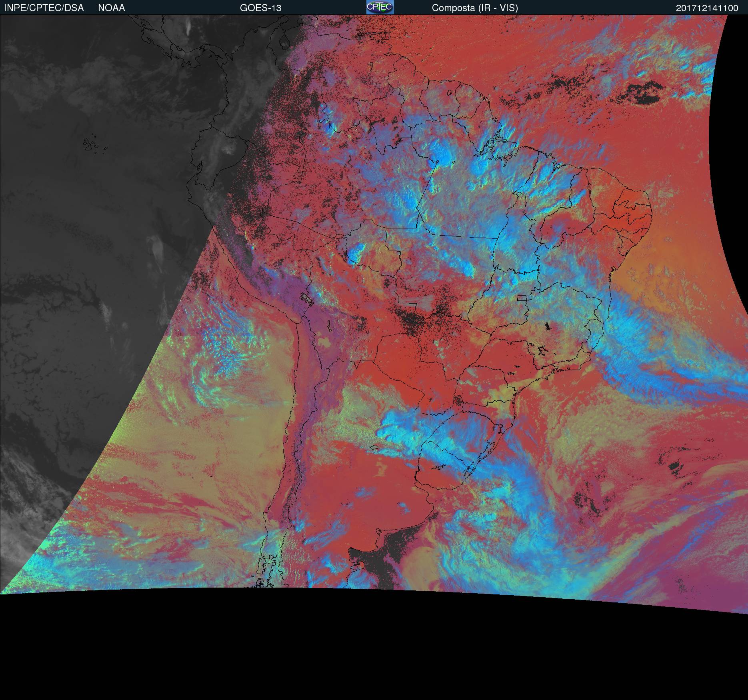Click the INPE/CPTEC/DSA header label
Screen dimensions: 748x700
(44, 8)
